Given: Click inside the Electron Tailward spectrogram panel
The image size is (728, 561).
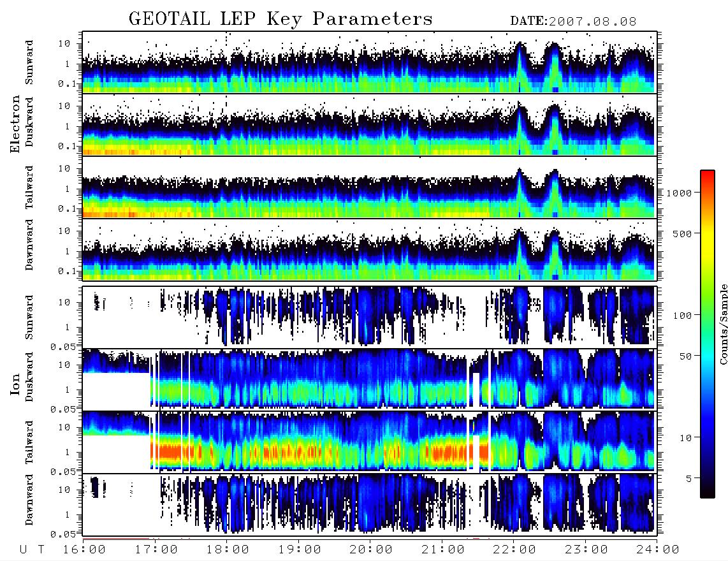Looking at the screenshot, I should point(370,187).
